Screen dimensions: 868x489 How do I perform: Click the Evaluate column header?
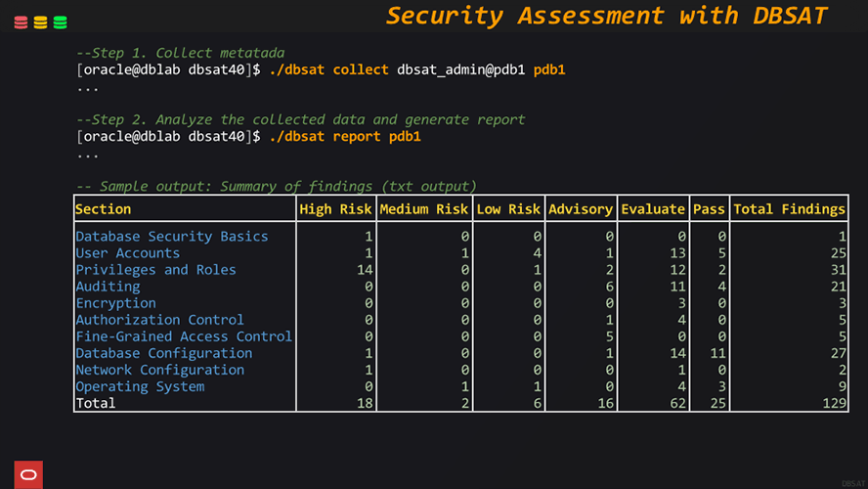(x=652, y=208)
